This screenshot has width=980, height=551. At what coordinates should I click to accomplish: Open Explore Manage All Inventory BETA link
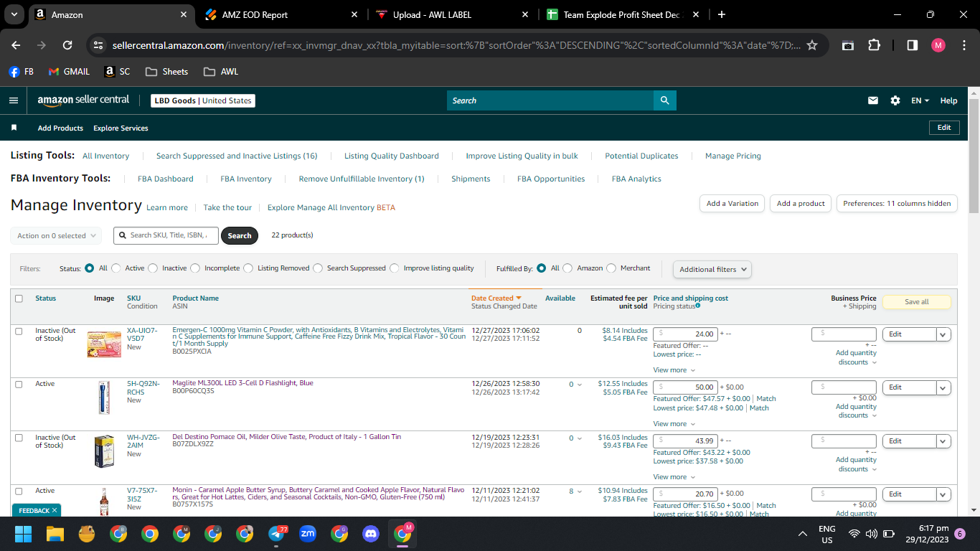pos(331,208)
